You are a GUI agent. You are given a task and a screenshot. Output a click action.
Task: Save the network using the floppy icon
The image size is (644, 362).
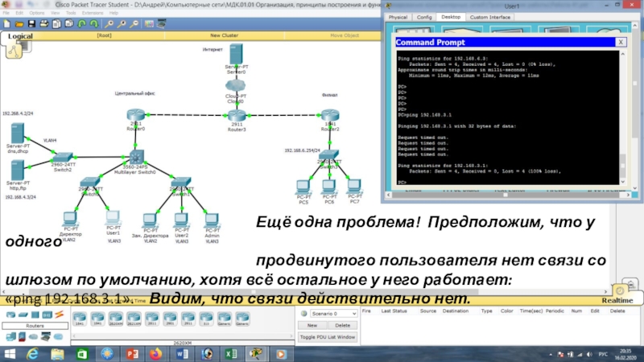pos(31,24)
